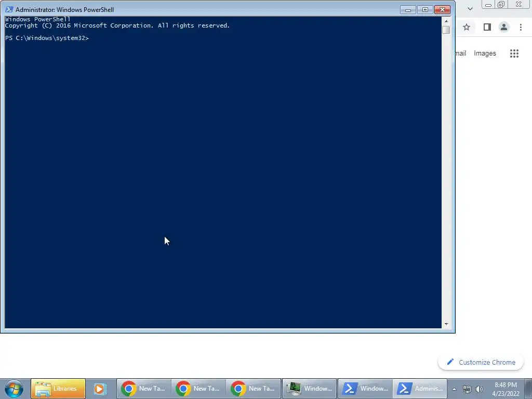The height and width of the screenshot is (399, 532).
Task: Open Chrome's three-dot menu
Action: point(521,27)
